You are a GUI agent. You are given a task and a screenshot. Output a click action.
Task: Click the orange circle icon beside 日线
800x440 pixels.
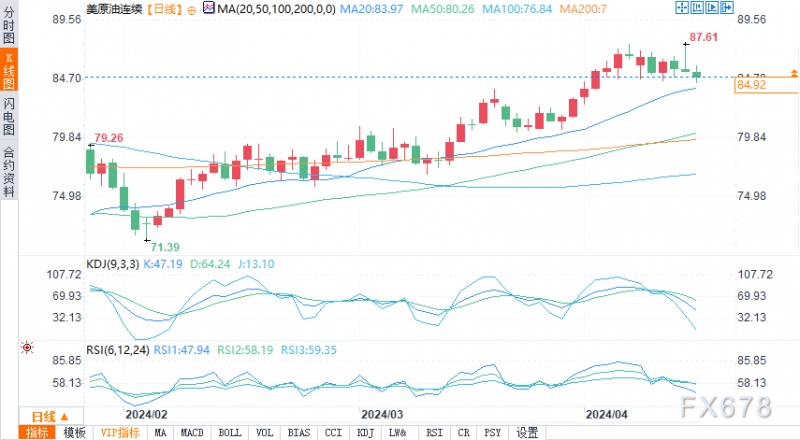pos(191,10)
